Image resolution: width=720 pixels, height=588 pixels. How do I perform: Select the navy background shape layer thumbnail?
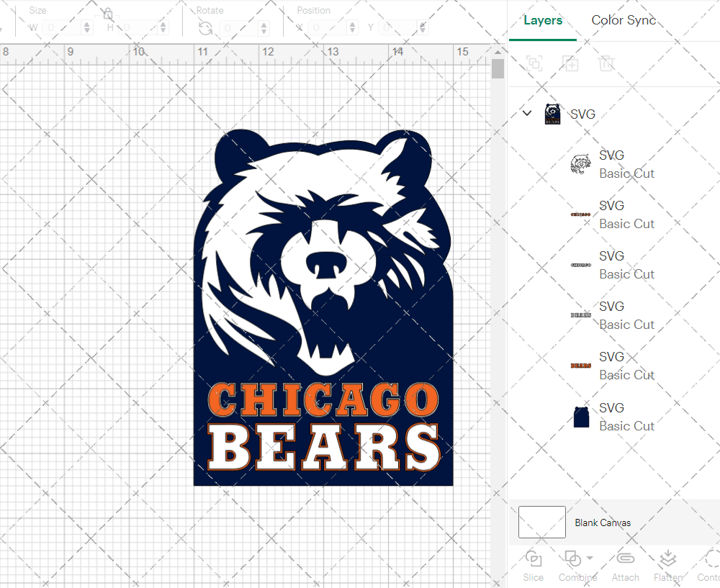click(581, 417)
